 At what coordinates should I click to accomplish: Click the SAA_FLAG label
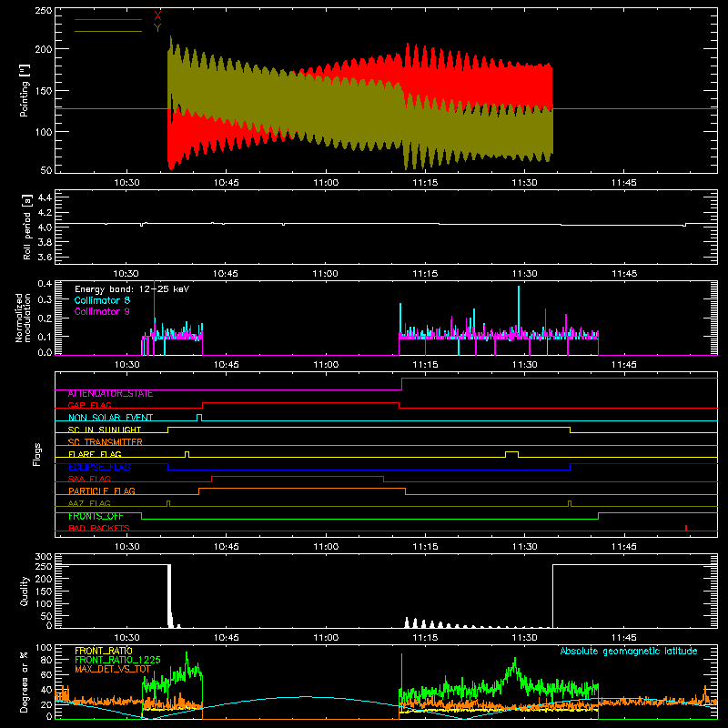[89, 479]
